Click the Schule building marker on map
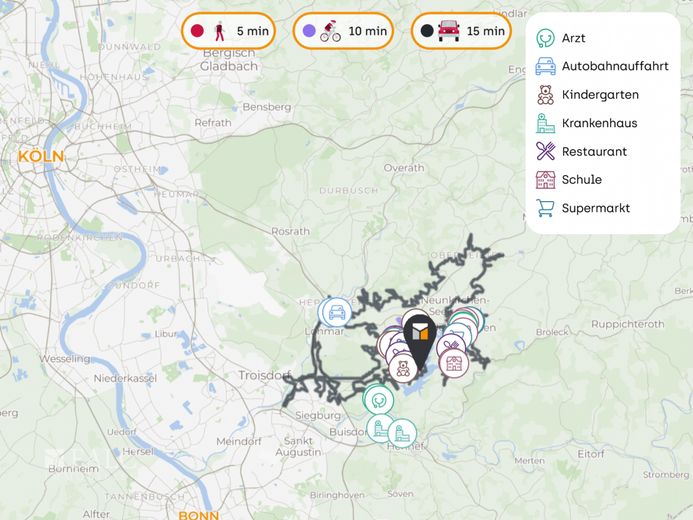Viewport: 693px width, 520px height. pos(454,363)
